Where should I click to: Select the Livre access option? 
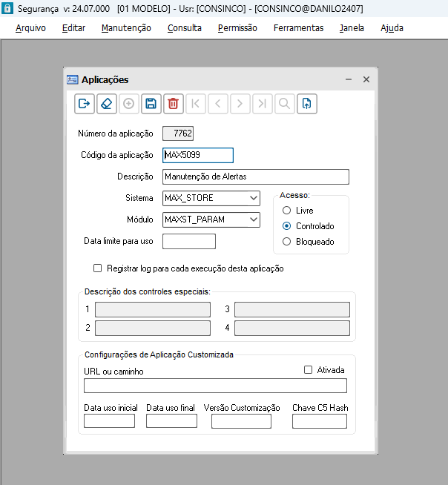(287, 211)
